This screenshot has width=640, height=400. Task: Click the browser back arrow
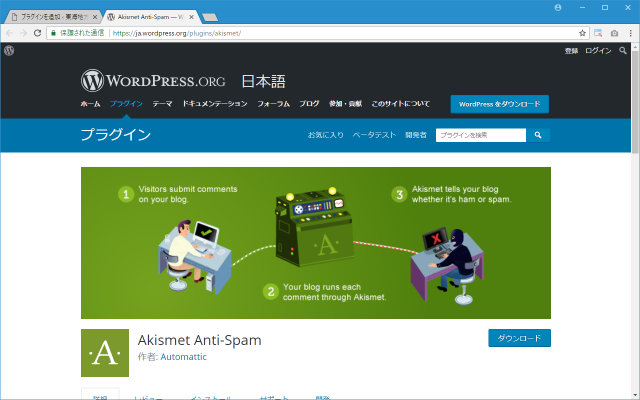(9, 33)
